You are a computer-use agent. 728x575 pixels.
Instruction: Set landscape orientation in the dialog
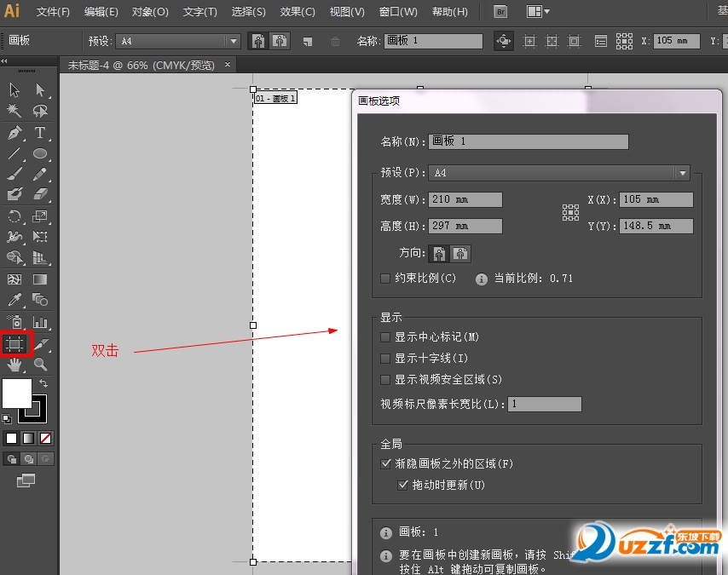[460, 254]
